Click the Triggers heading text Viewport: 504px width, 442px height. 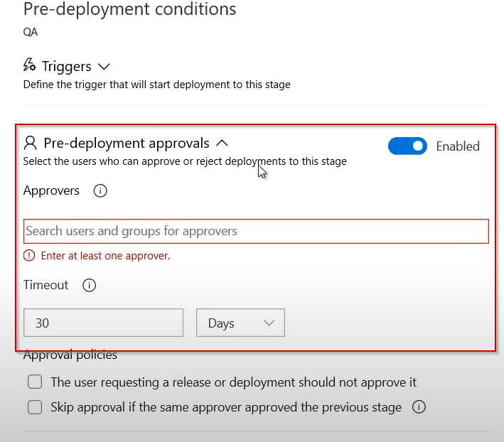pyautogui.click(x=67, y=67)
